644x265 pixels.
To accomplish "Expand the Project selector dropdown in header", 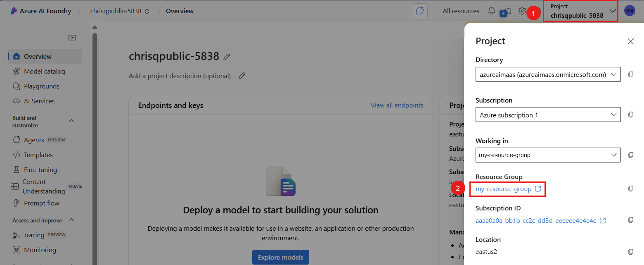I will click(580, 11).
